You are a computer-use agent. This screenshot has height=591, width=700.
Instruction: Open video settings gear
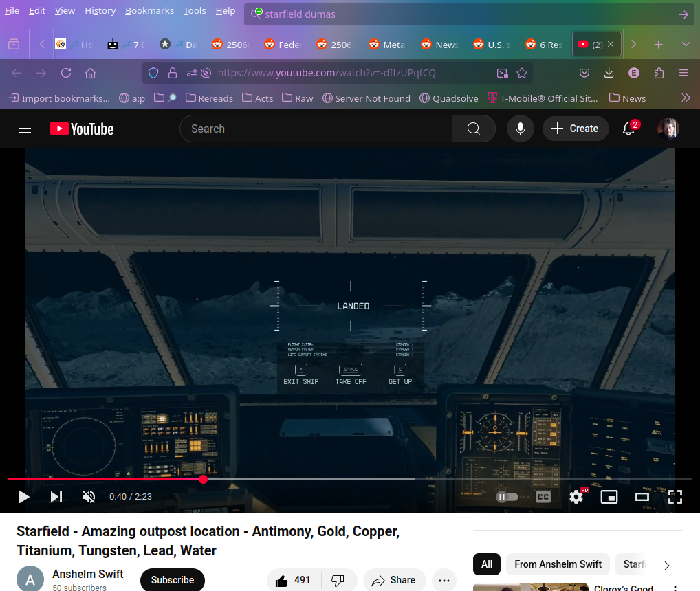tap(576, 497)
